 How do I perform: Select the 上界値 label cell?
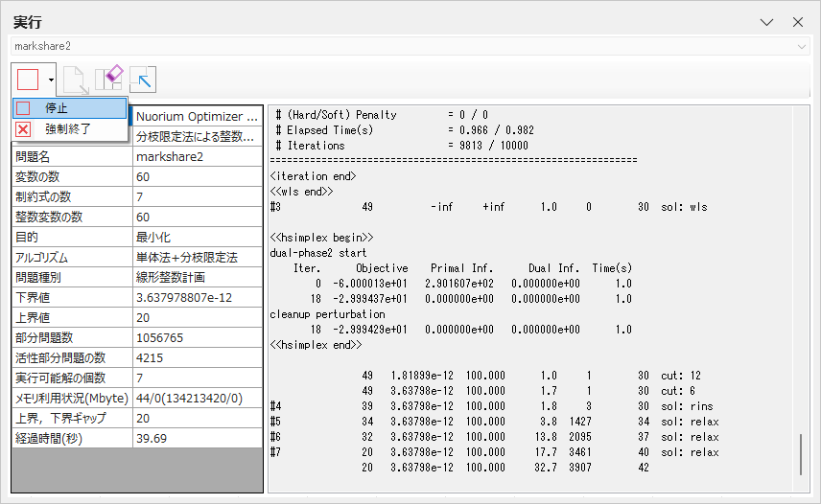[72, 317]
